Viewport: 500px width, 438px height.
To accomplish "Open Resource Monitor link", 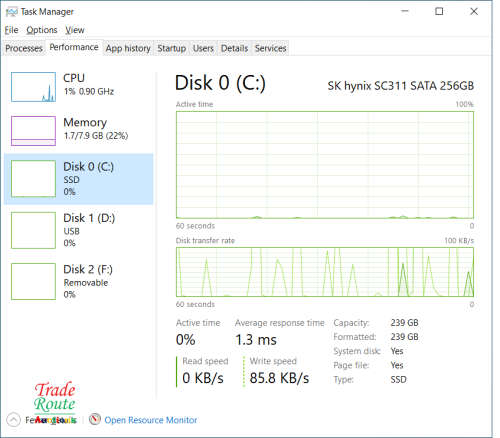I will point(151,420).
